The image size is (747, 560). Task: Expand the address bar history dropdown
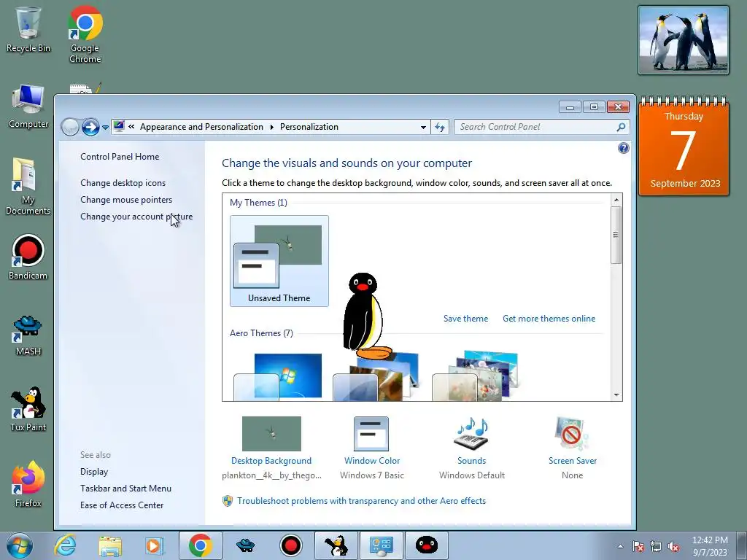[423, 127]
